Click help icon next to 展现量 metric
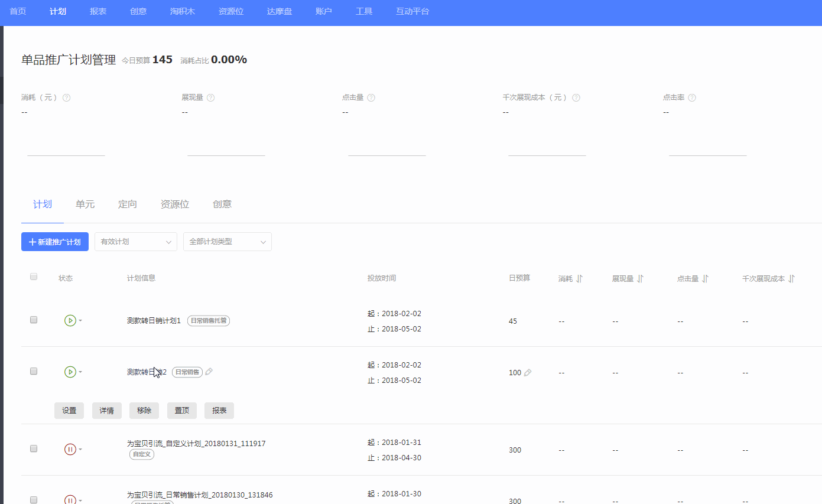Image resolution: width=822 pixels, height=504 pixels. pos(210,97)
